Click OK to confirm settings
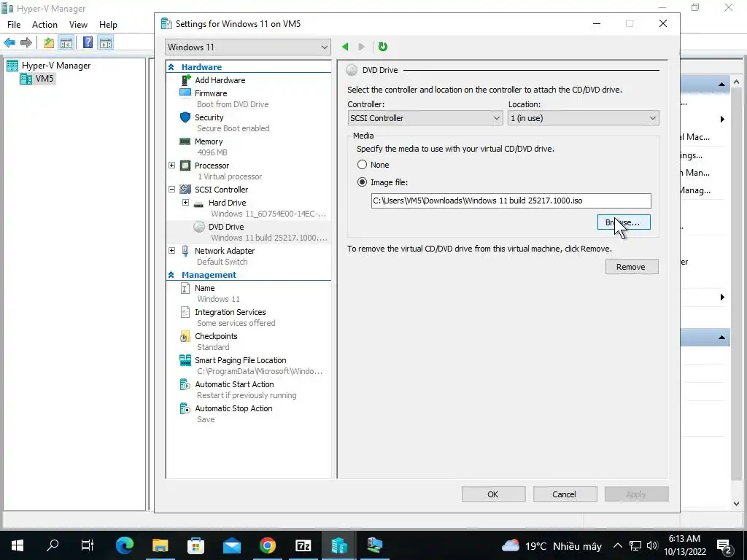This screenshot has width=747, height=560. point(493,494)
